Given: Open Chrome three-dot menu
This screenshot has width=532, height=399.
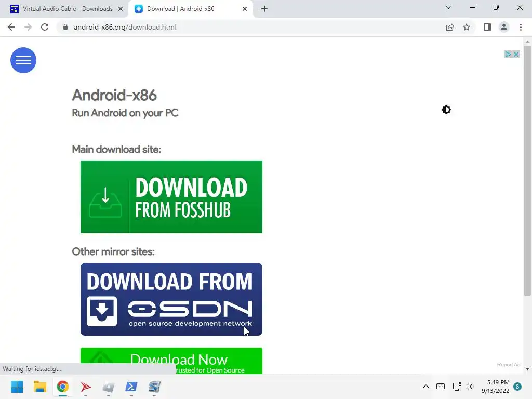Looking at the screenshot, I should (x=521, y=27).
